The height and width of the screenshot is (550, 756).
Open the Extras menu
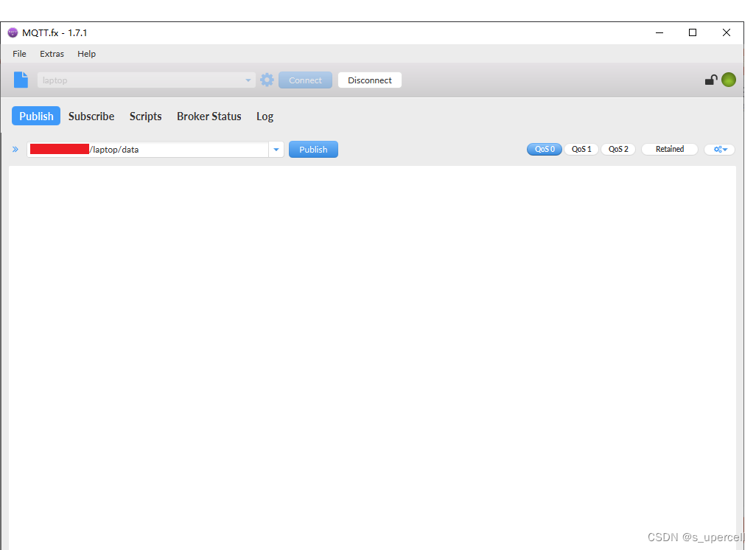[x=52, y=54]
